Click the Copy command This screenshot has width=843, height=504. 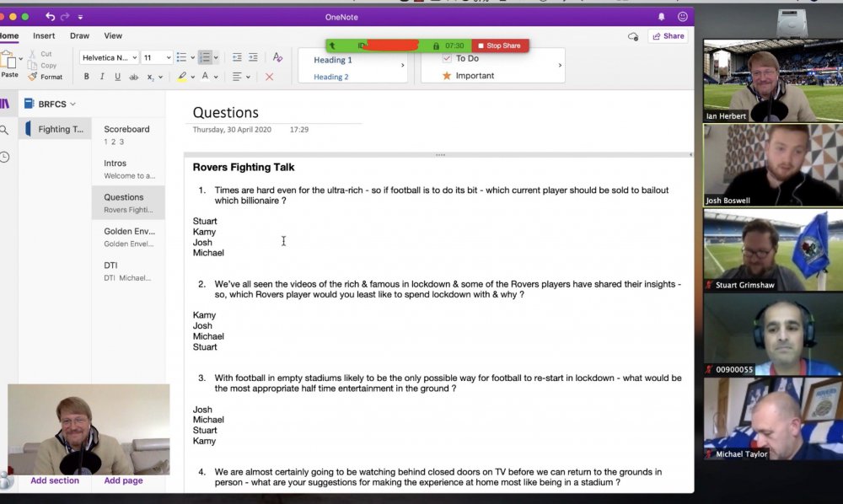coord(42,66)
